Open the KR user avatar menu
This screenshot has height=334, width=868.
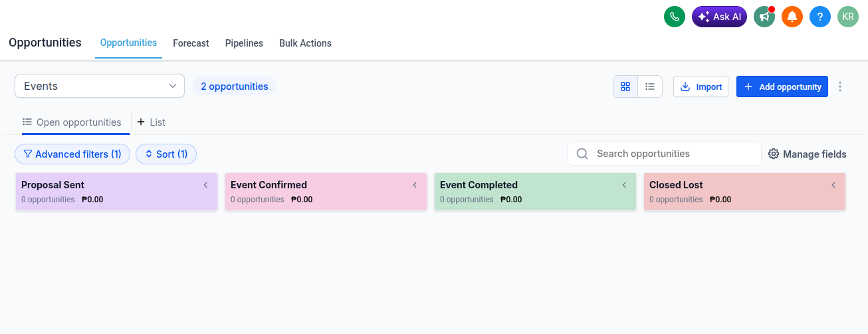(848, 17)
